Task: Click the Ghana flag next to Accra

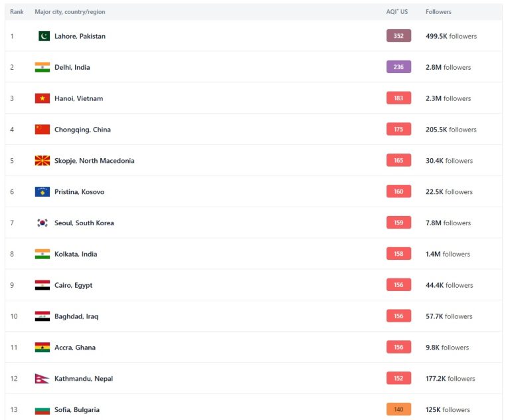Action: 42,348
